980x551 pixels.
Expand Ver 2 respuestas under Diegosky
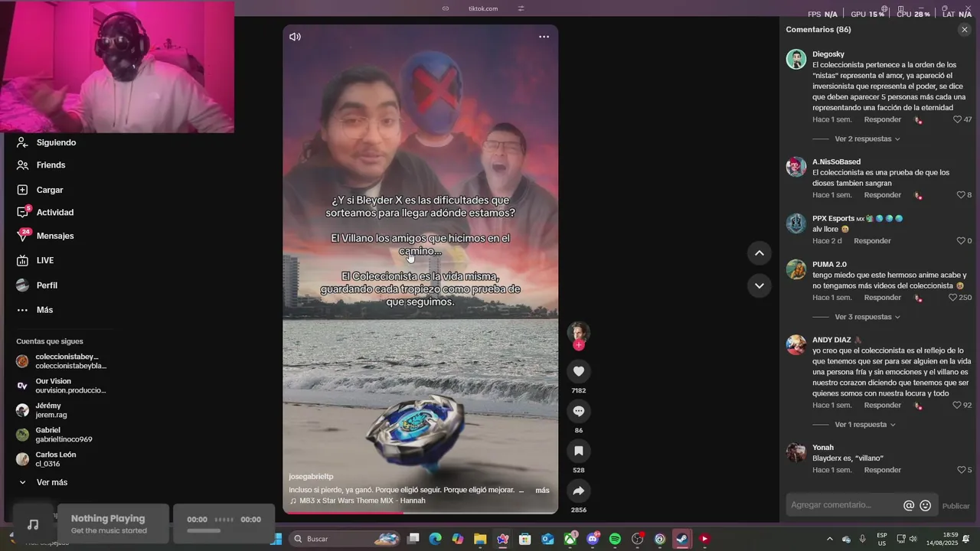click(867, 139)
